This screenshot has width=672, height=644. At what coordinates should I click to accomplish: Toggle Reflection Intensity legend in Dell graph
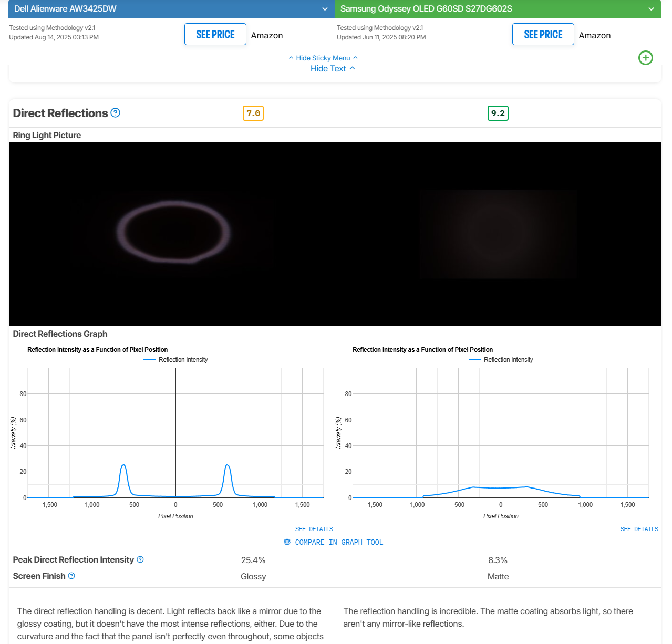pyautogui.click(x=176, y=360)
